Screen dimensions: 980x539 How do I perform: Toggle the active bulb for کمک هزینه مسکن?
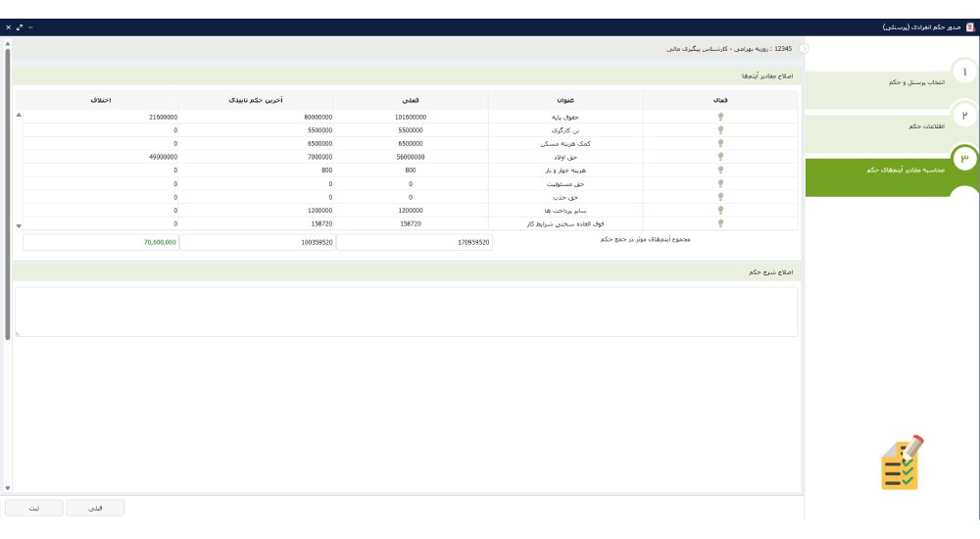pyautogui.click(x=720, y=143)
